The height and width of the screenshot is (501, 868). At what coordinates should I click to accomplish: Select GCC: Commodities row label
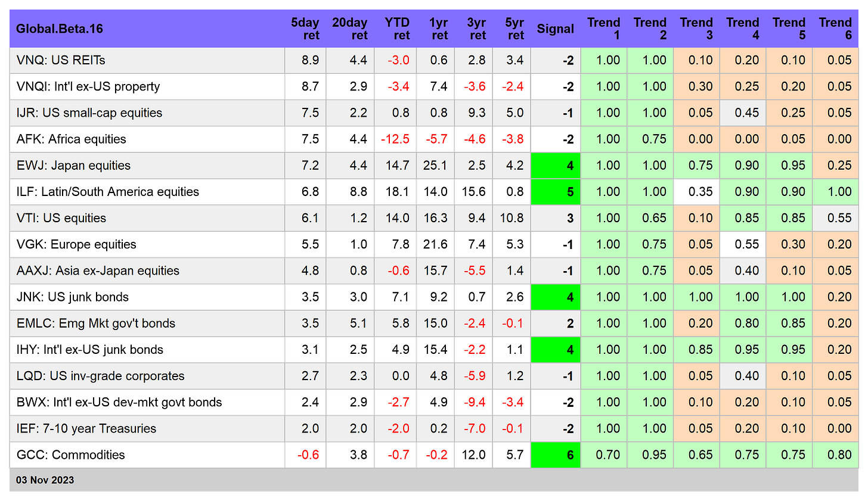click(71, 455)
